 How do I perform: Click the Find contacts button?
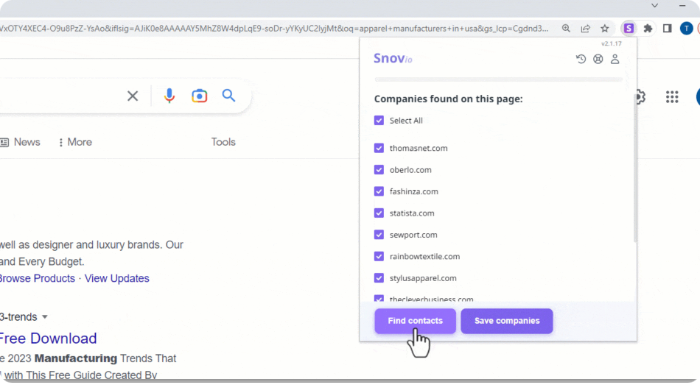tap(415, 321)
